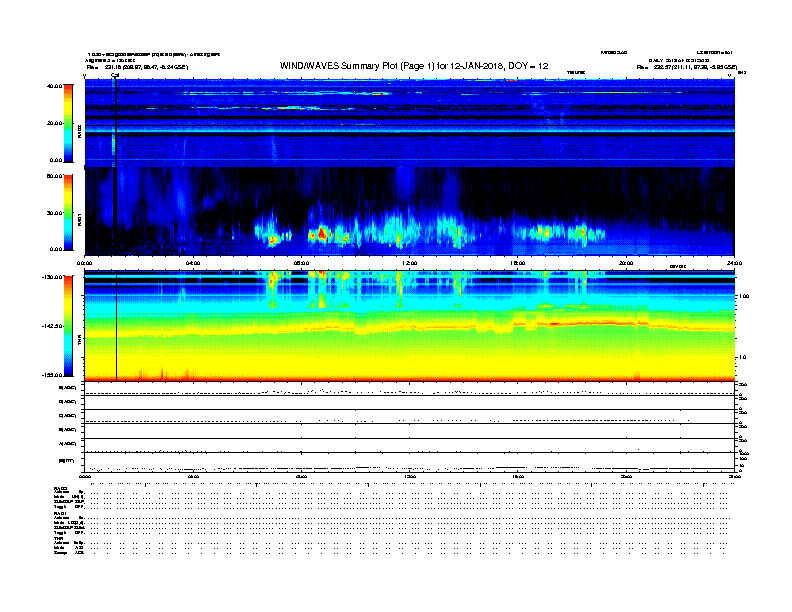Screen dimensions: 792x612
Task: Click the RAD2 color scale bar
Action: tap(68, 123)
